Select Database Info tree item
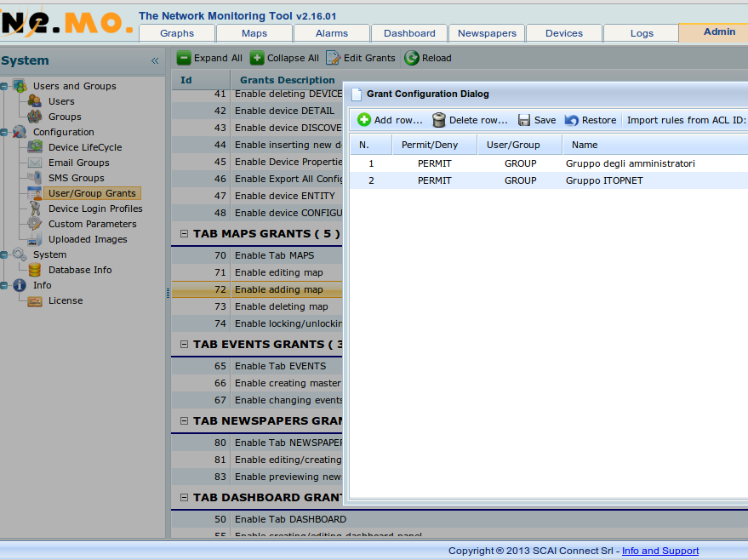Viewport: 748px width, 560px height. (80, 270)
